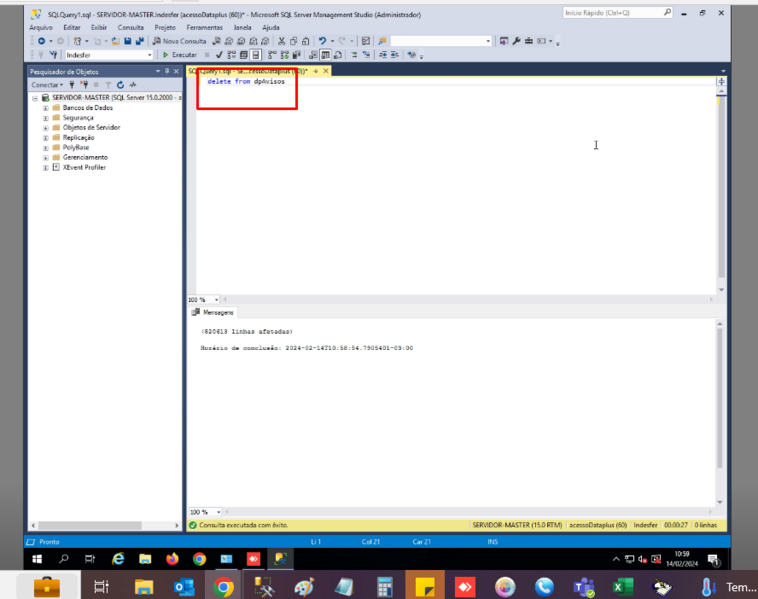Open the Arquivo menu
The image size is (758, 599).
pos(41,28)
